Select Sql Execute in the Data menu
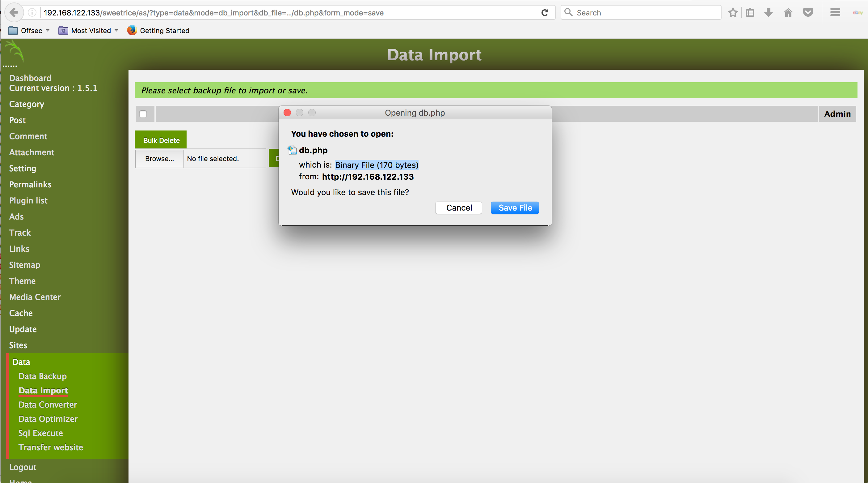Image resolution: width=868 pixels, height=483 pixels. pos(40,433)
